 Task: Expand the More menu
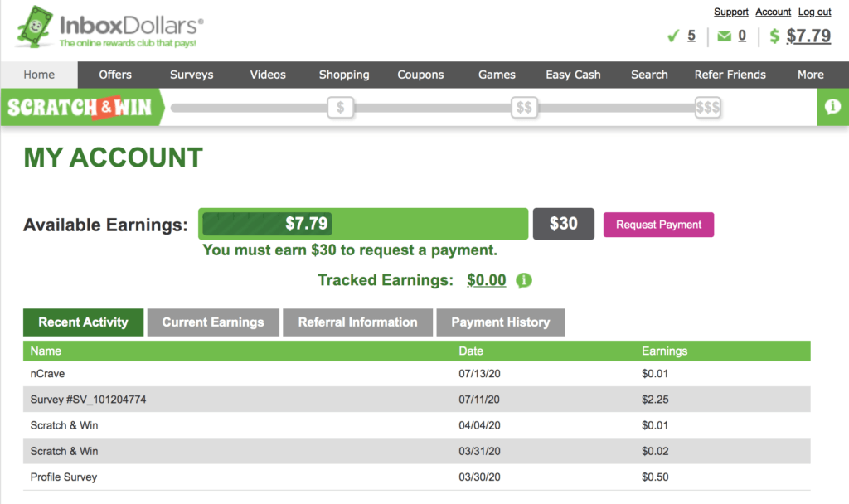811,75
